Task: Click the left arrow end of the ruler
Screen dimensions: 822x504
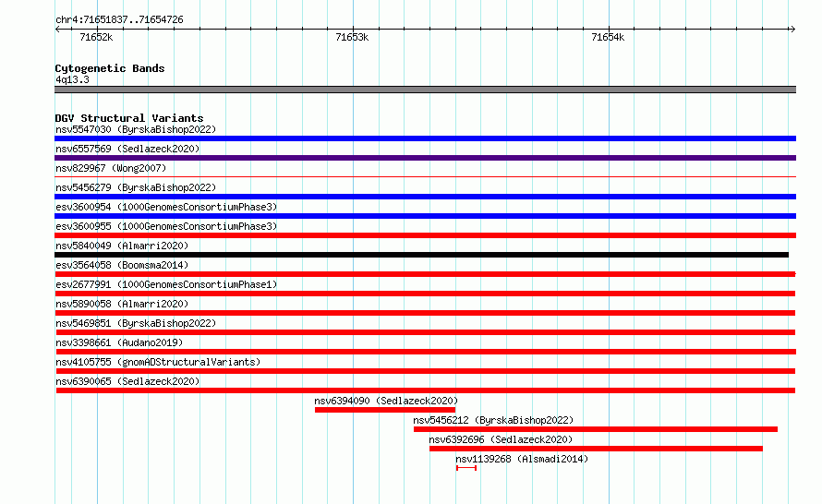Action: (57, 29)
